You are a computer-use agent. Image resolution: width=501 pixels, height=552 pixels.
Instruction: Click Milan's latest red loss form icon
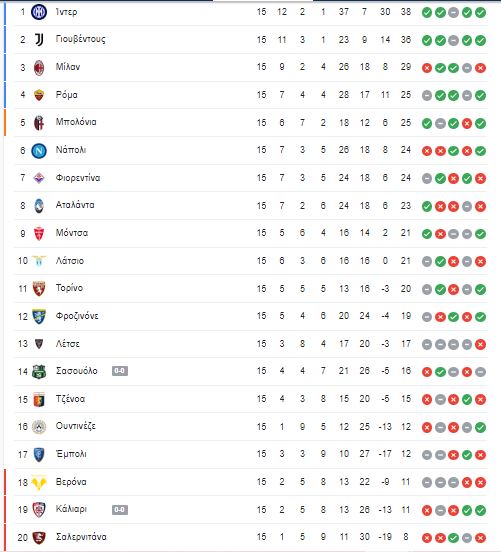point(480,68)
